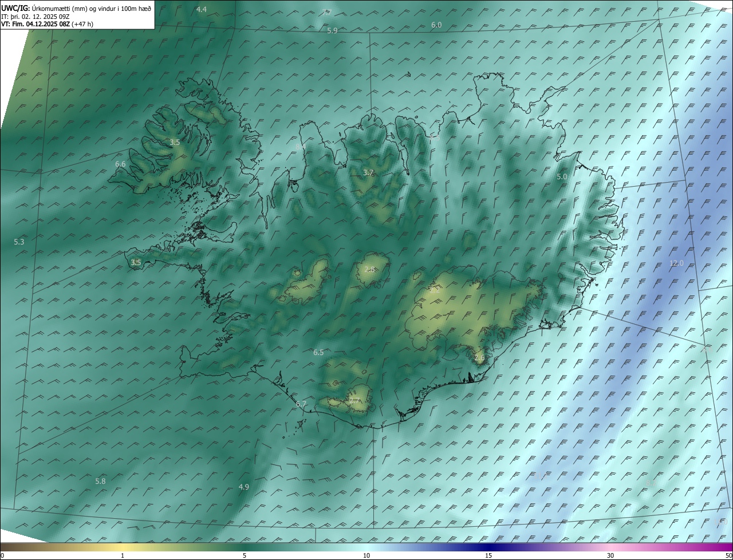The image size is (733, 560).
Task: Click the 6.7 value label on the map
Action: pyautogui.click(x=301, y=404)
